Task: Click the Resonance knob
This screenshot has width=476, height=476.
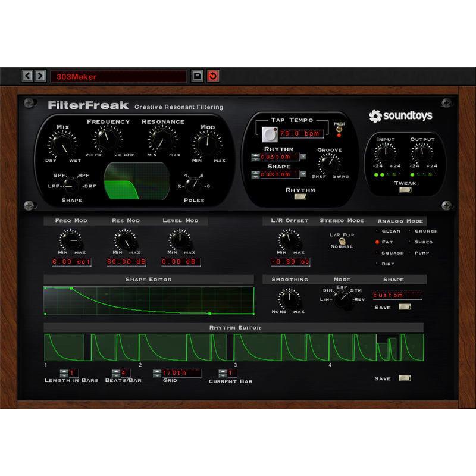Action: pyautogui.click(x=162, y=140)
